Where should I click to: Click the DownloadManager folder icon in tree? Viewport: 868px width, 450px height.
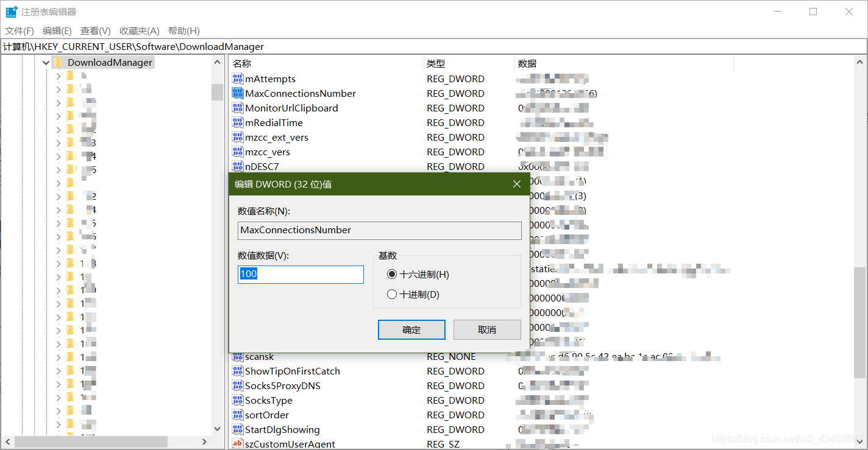(x=58, y=62)
